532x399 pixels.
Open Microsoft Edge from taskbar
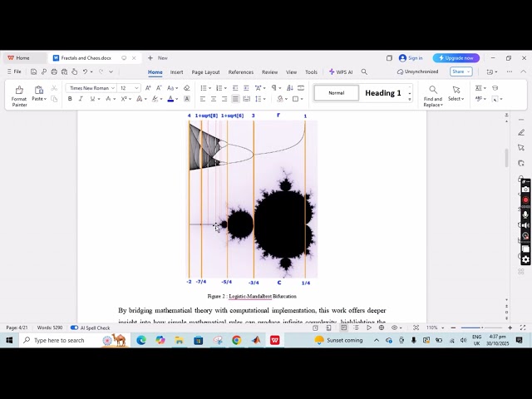(x=141, y=340)
